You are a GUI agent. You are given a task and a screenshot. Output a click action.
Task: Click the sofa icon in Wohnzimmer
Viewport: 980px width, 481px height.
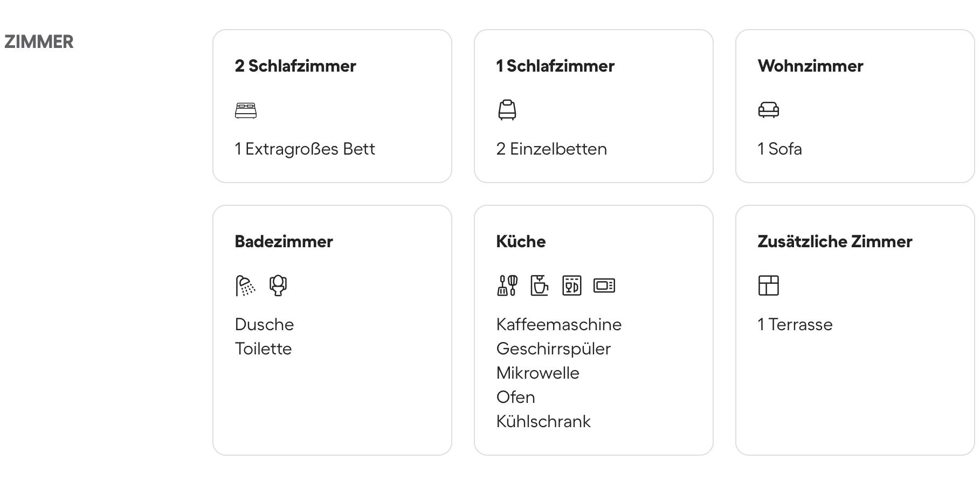click(x=768, y=110)
